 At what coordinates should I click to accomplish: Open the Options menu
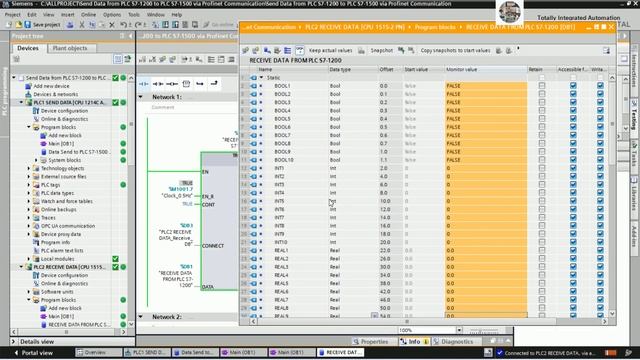pos(112,14)
